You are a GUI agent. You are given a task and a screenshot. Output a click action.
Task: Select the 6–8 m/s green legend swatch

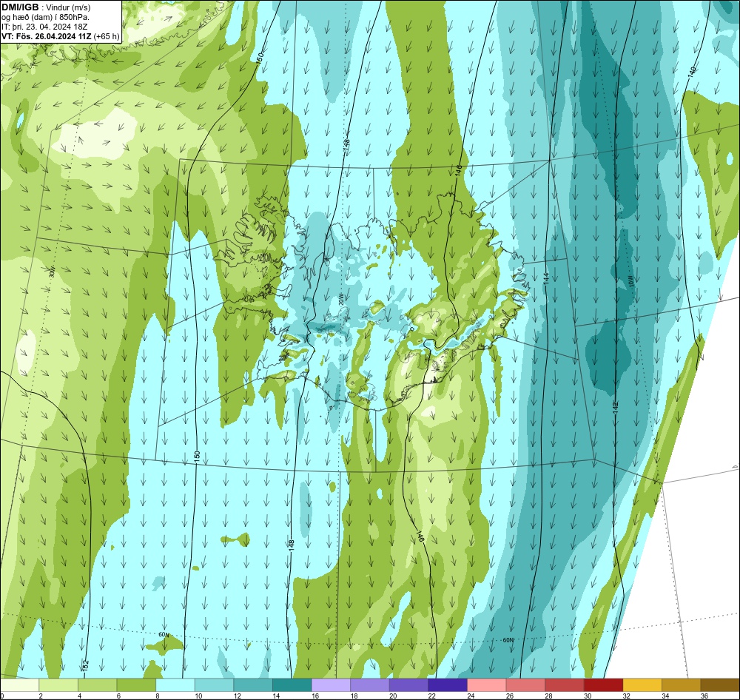pos(136,685)
